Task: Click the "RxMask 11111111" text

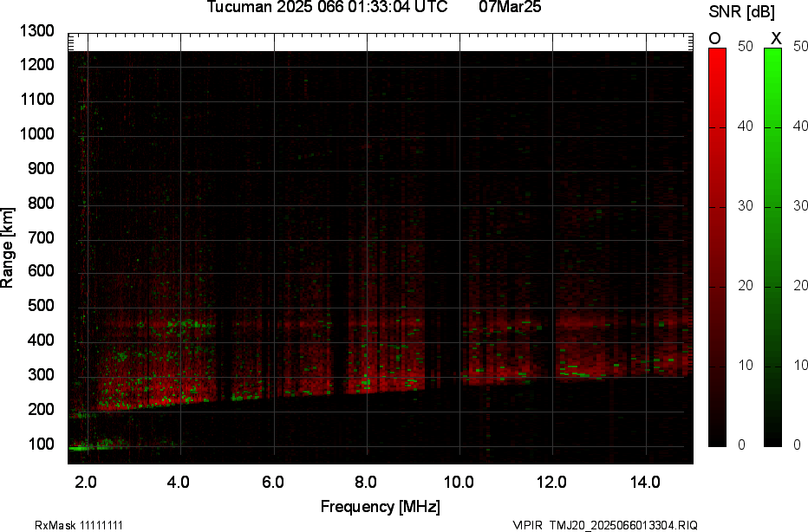Action: tap(84, 525)
